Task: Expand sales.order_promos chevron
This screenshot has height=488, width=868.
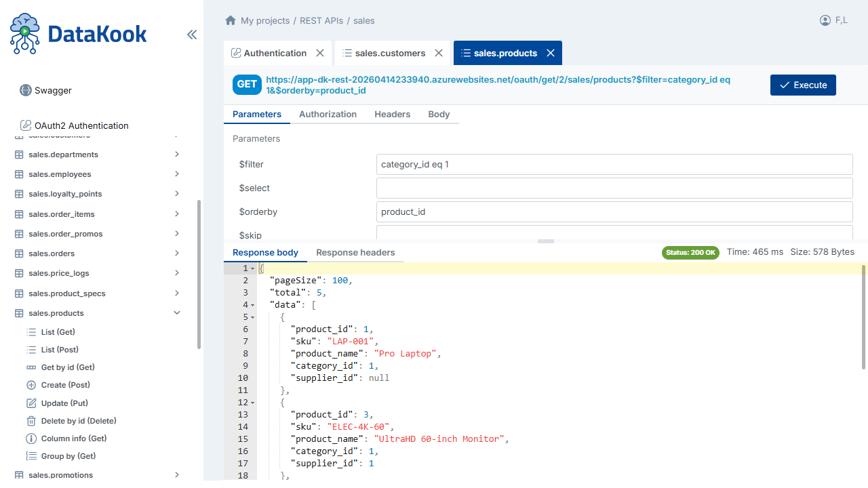Action: 177,234
